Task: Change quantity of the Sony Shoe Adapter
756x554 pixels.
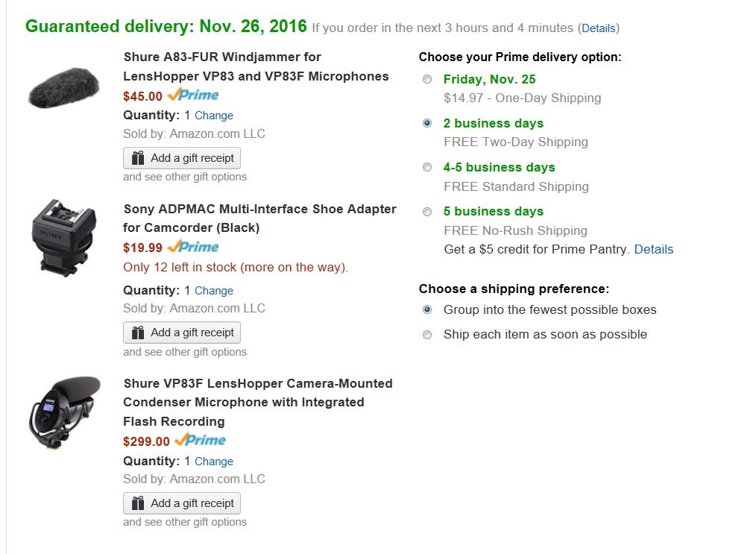Action: (x=214, y=291)
